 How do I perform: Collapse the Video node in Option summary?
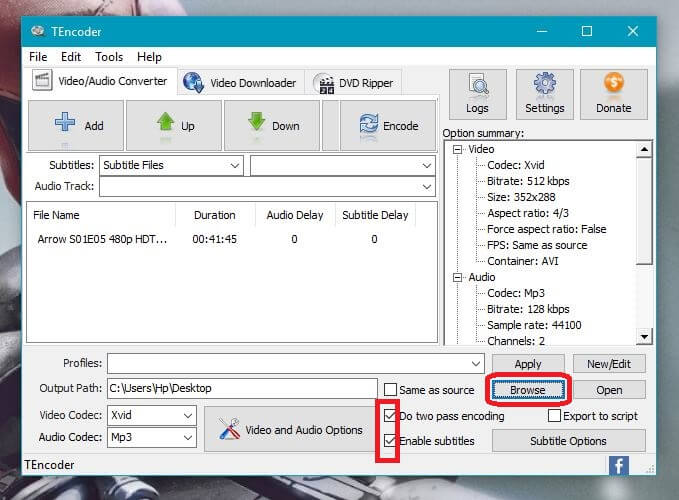tap(457, 149)
